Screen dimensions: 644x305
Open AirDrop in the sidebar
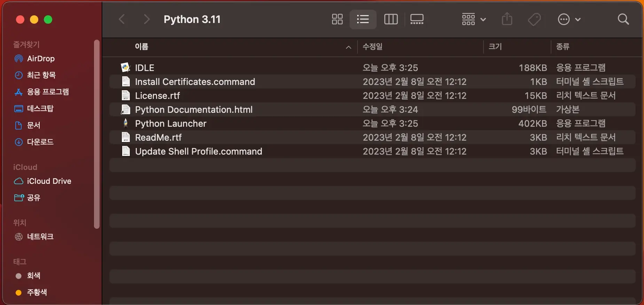click(x=41, y=58)
